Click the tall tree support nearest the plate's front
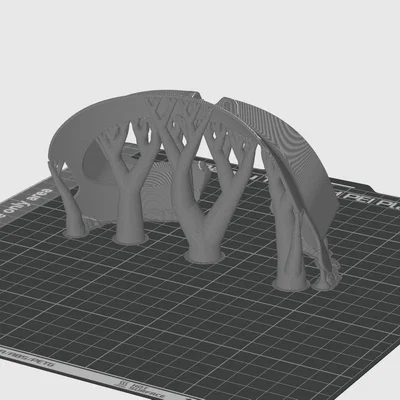Screen dimensions: 400x400 click(x=289, y=233)
